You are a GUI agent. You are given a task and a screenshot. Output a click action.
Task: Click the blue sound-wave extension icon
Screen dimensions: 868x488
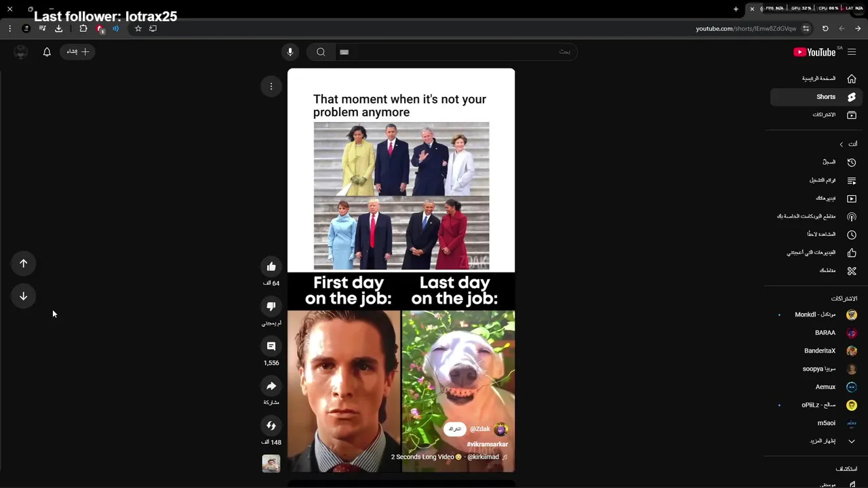[x=116, y=28]
